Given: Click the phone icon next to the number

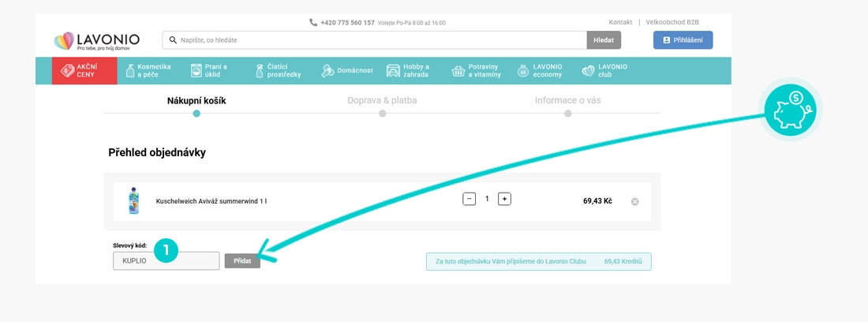Looking at the screenshot, I should (313, 23).
